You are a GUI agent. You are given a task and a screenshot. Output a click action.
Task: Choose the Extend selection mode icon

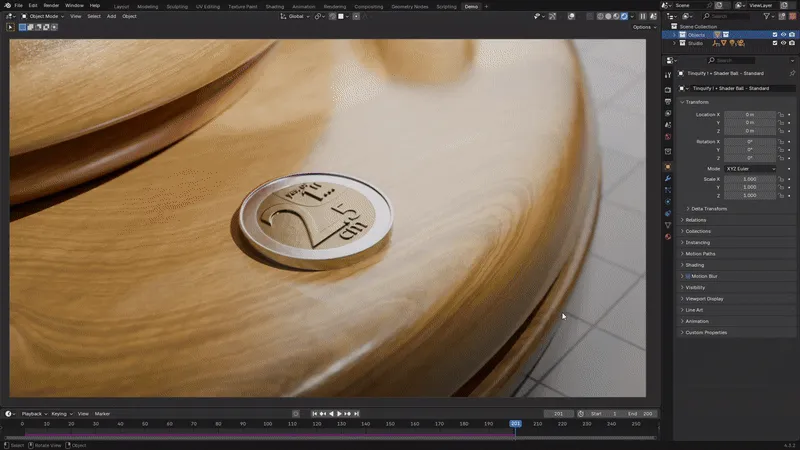click(31, 27)
